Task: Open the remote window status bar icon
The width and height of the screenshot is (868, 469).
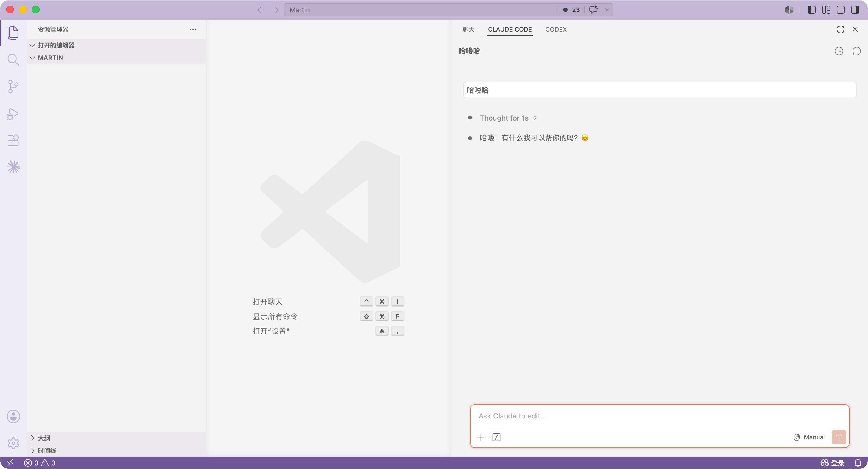Action: [10, 463]
